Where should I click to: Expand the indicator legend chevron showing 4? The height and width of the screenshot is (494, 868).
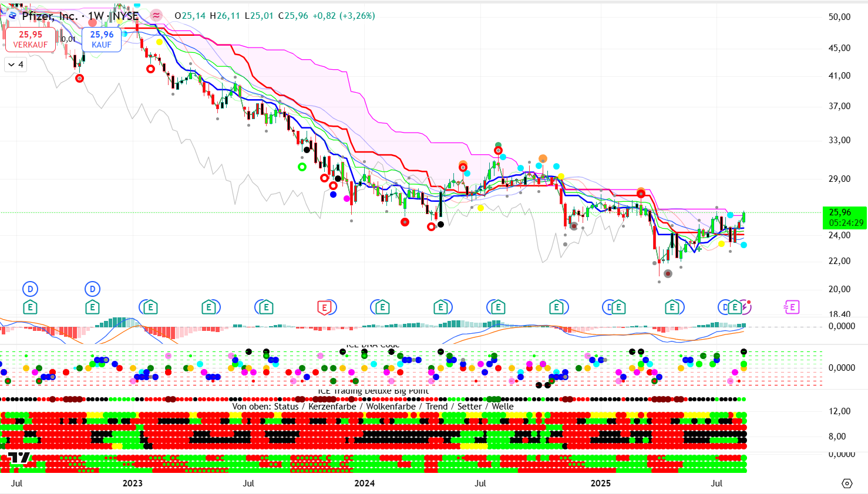click(x=16, y=65)
